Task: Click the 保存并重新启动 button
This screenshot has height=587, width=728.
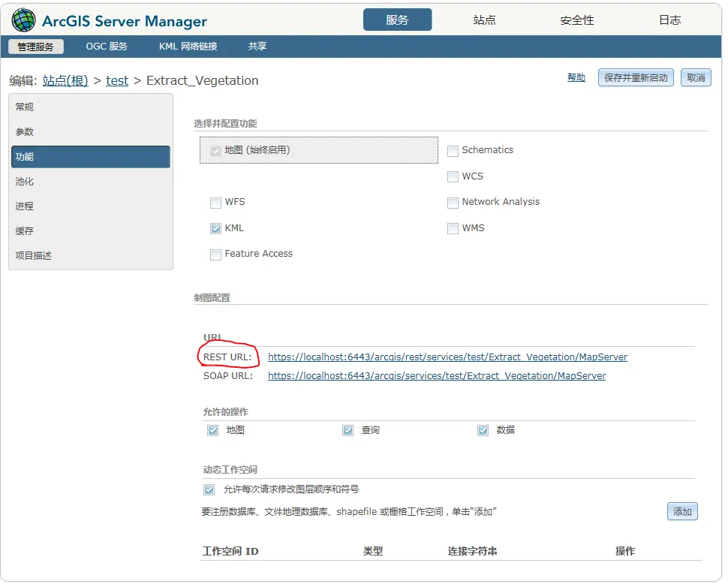Action: [636, 77]
